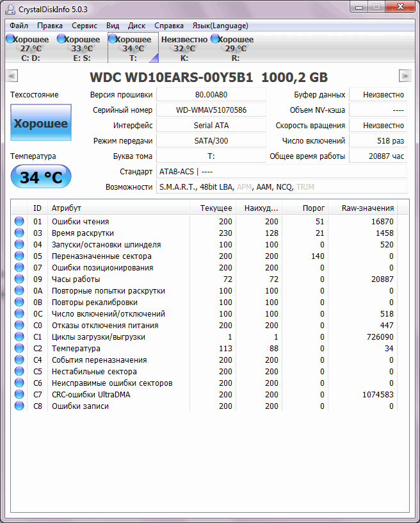Click status orb for Повторные попытки раскрутки

pyautogui.click(x=19, y=290)
